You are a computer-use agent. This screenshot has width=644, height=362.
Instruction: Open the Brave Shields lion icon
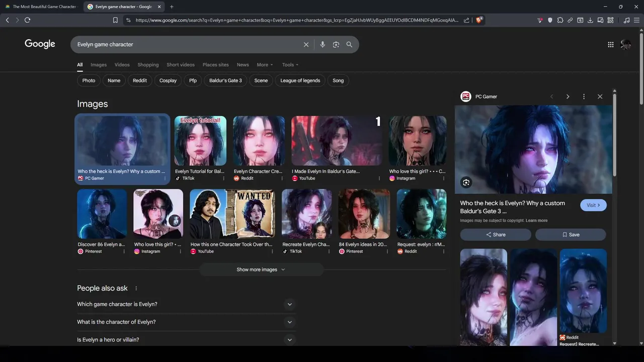point(479,20)
